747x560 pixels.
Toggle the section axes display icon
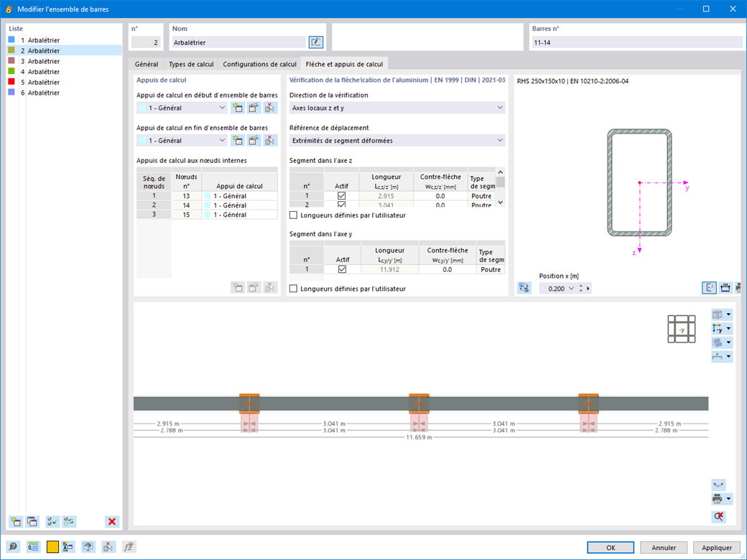tap(709, 288)
